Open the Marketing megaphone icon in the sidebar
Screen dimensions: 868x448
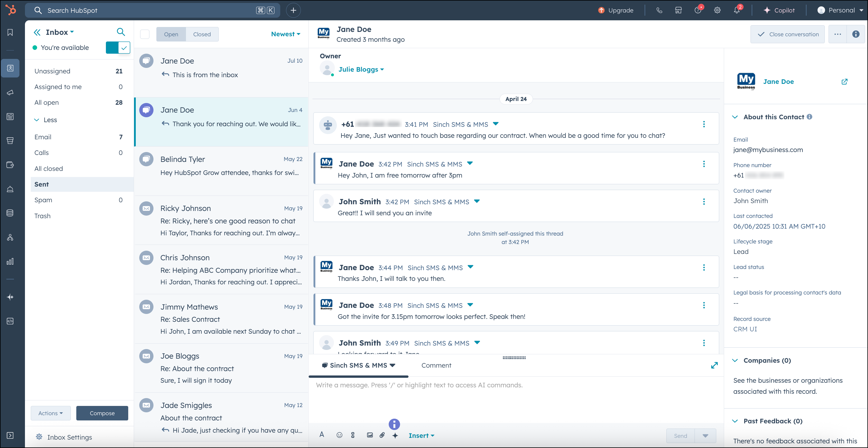[10, 92]
